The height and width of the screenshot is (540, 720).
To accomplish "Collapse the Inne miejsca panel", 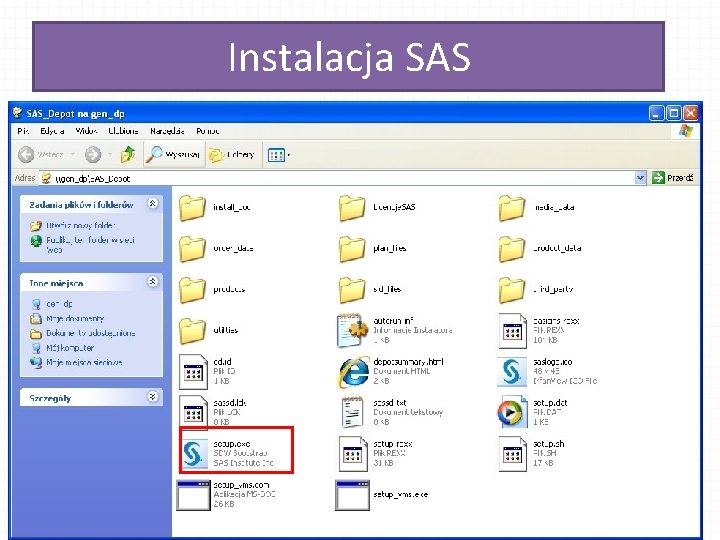I will click(x=152, y=281).
